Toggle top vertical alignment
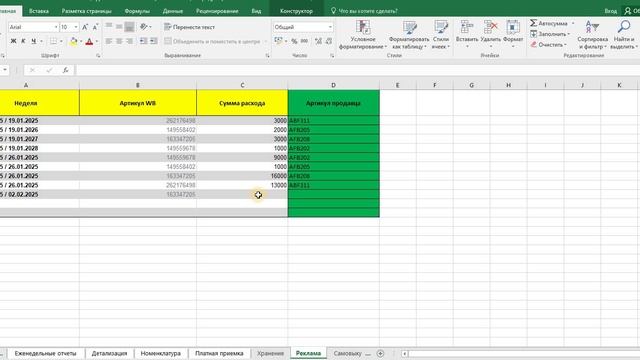The image size is (640, 360). pos(109,27)
